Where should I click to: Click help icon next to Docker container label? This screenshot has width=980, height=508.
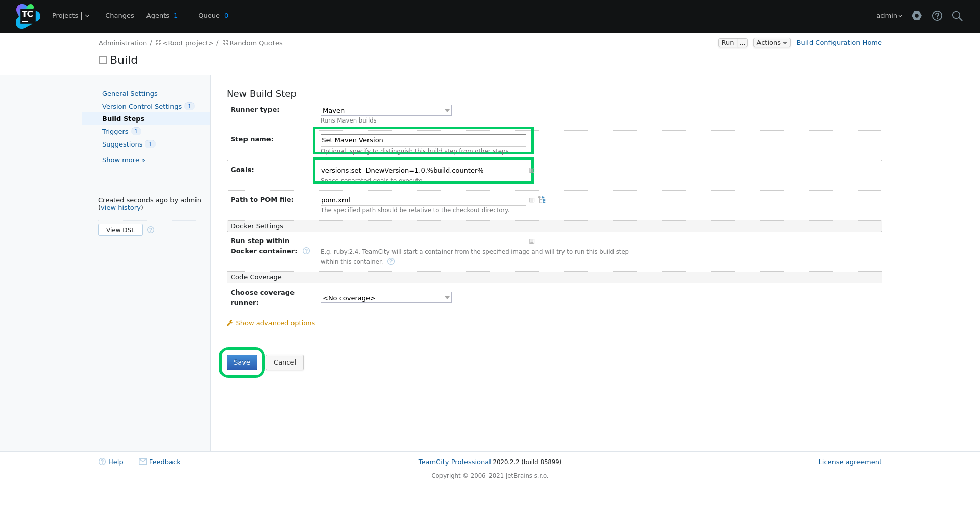tap(306, 251)
